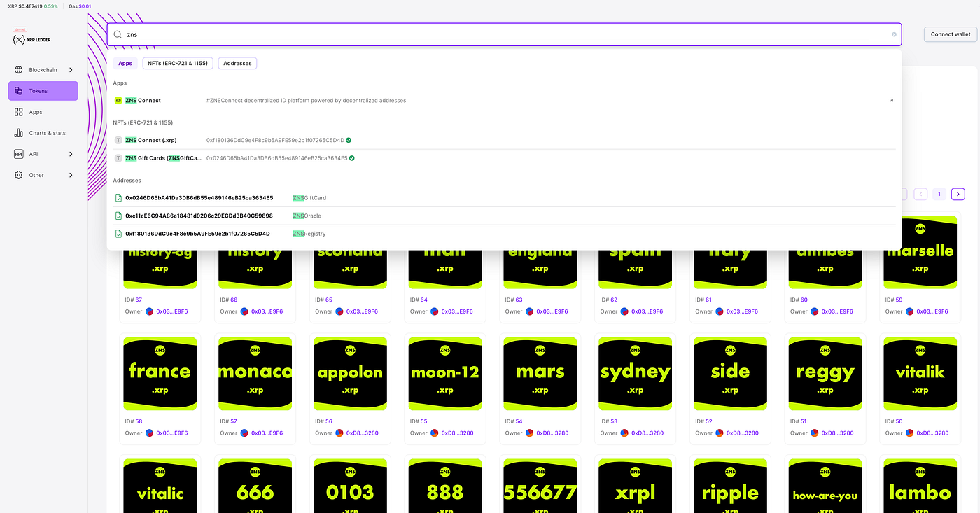Select the Addresses filter tab
980x513 pixels.
tap(237, 64)
